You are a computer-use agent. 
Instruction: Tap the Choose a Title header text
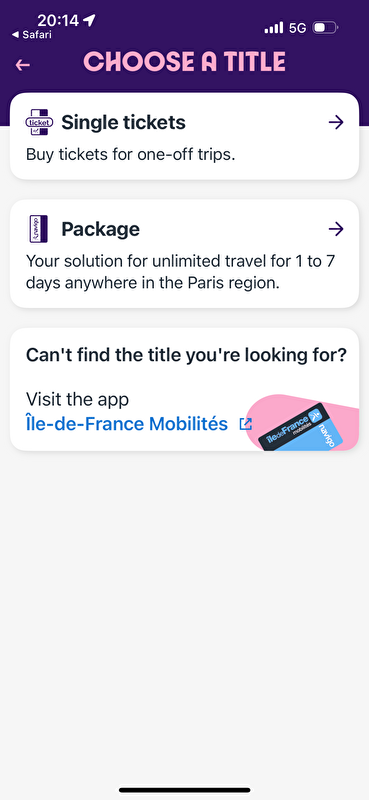184,62
